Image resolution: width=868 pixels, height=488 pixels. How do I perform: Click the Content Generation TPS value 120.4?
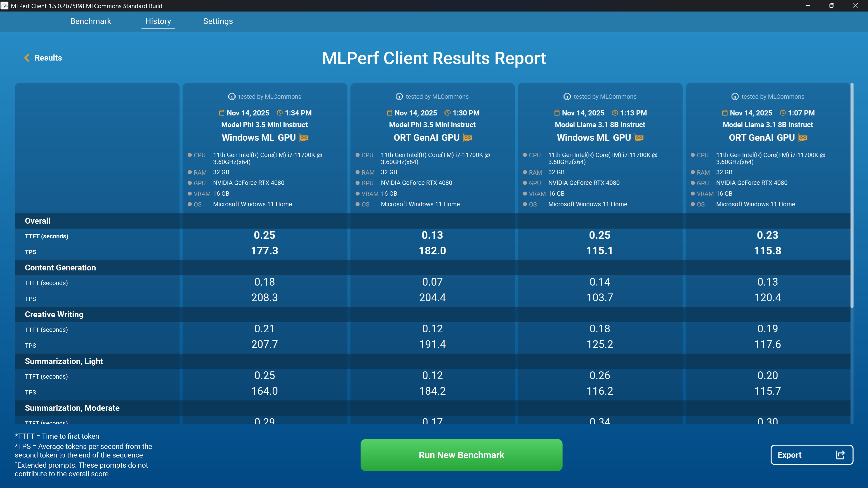pos(768,298)
